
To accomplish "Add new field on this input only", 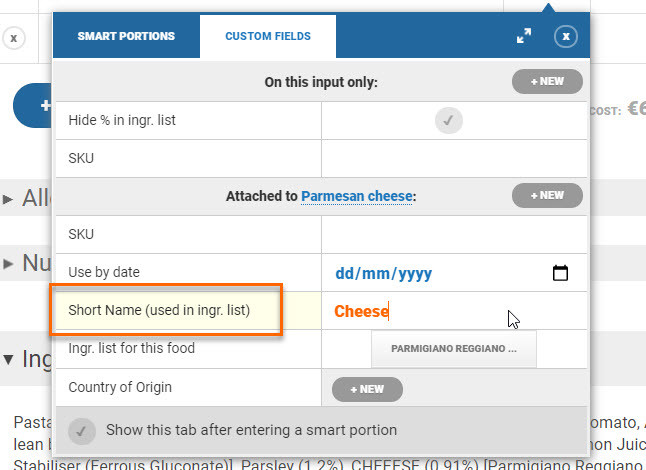I will click(547, 82).
